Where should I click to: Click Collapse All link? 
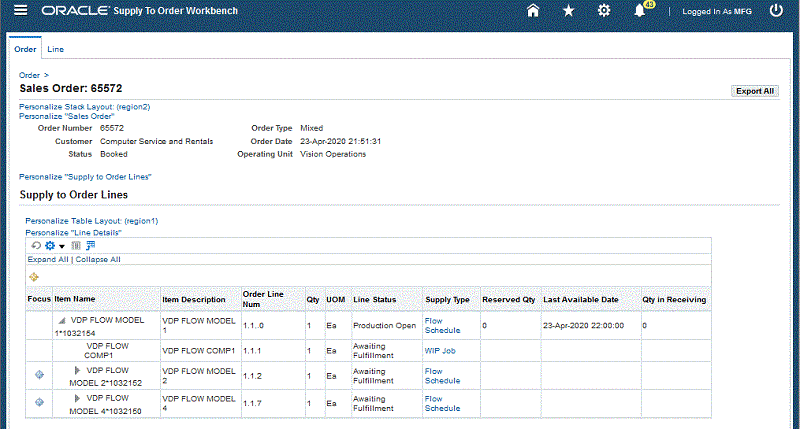98,259
